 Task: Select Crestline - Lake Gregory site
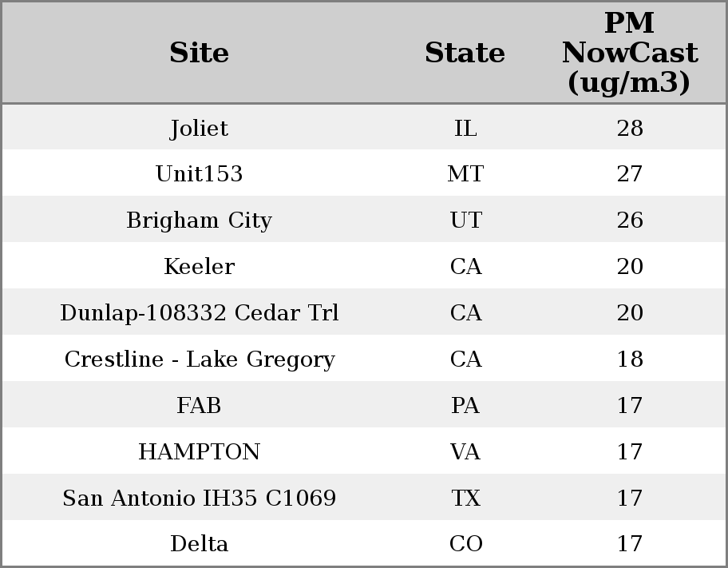[x=200, y=359]
